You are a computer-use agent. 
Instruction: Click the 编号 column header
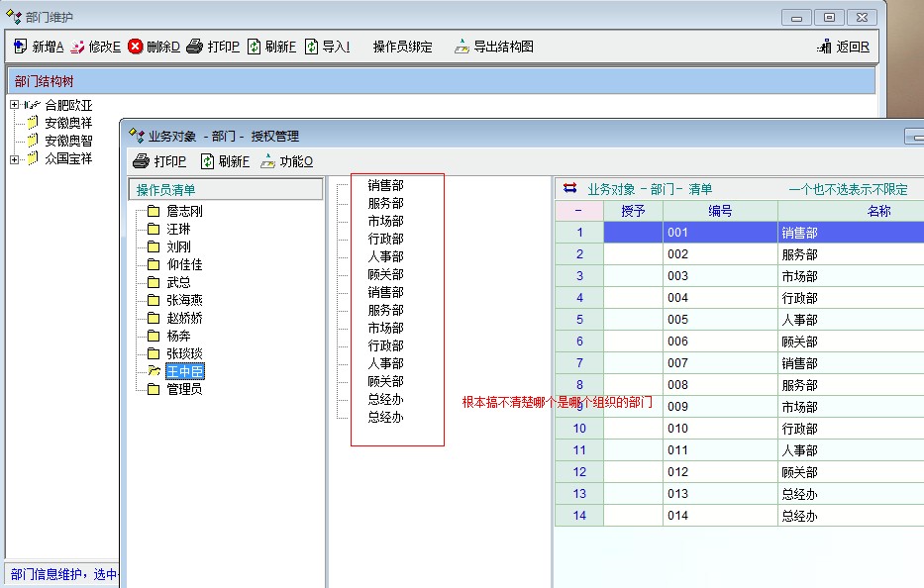(x=720, y=211)
